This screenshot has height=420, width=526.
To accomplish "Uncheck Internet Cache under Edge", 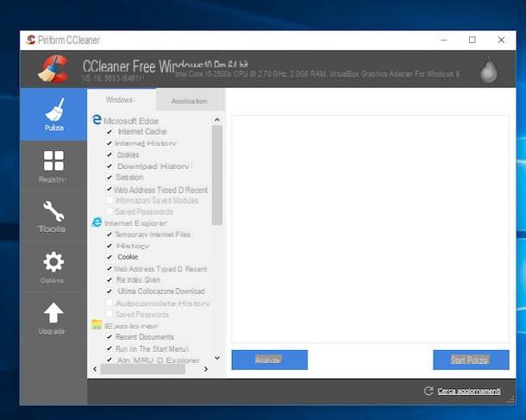I will (110, 131).
